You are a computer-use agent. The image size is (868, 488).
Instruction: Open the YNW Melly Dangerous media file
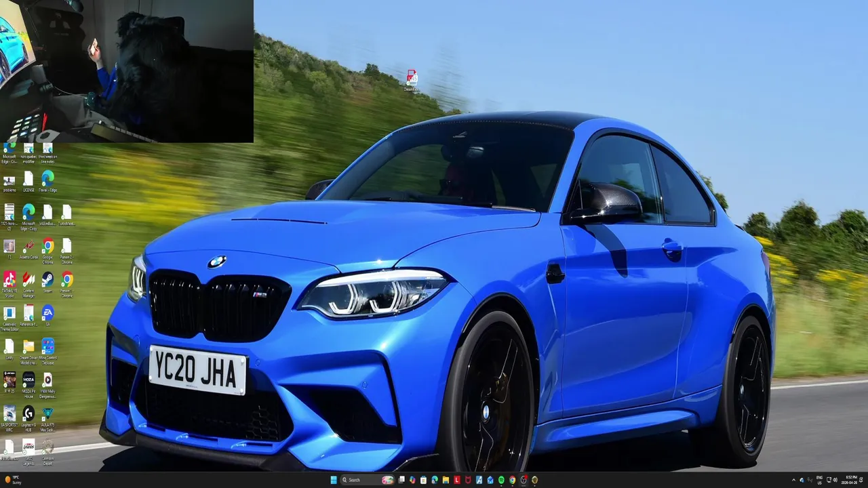pos(47,385)
